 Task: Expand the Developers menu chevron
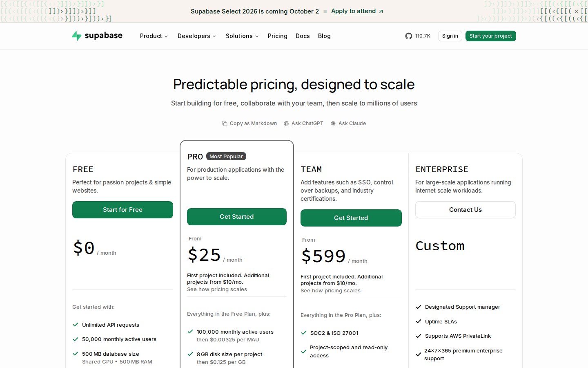(214, 36)
